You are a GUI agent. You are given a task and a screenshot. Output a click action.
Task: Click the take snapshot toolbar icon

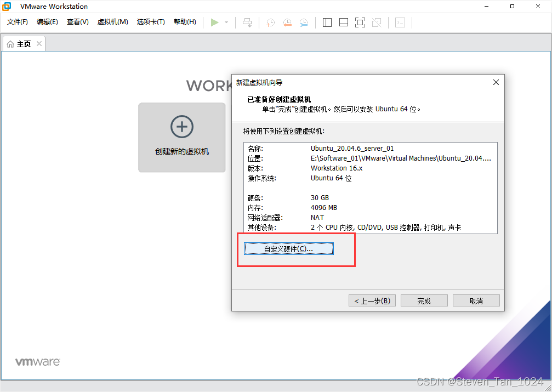point(270,23)
